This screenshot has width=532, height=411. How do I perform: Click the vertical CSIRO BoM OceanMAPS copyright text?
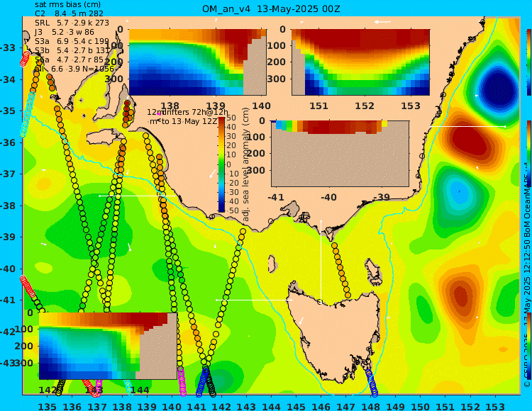pyautogui.click(x=527, y=274)
